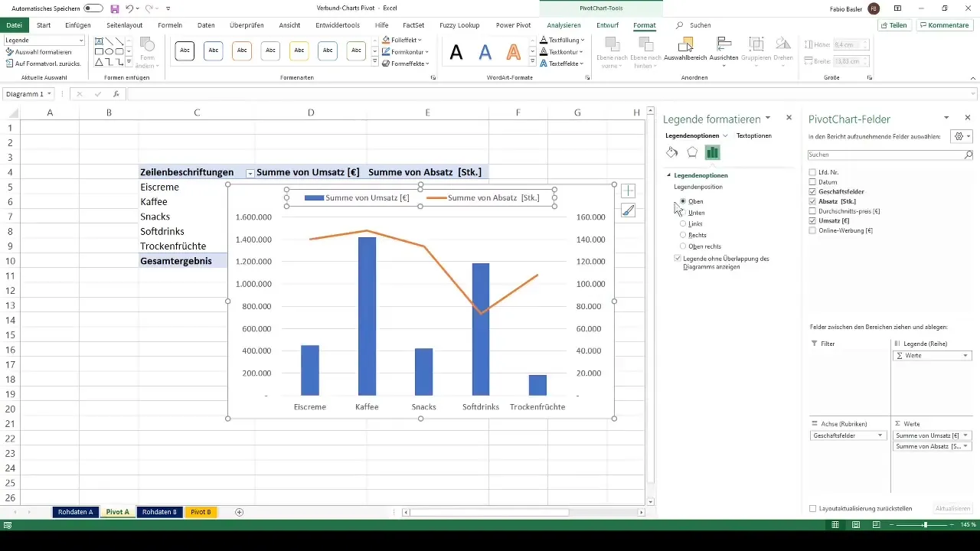Viewport: 980px width, 551px height.
Task: Toggle Automatisches Speichern switch
Action: [x=93, y=8]
